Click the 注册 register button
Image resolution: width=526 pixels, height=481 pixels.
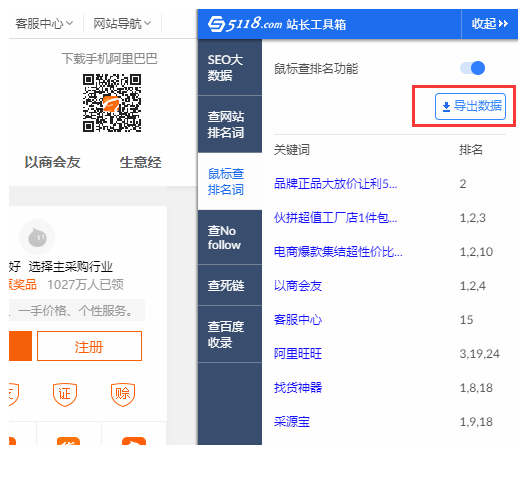click(89, 346)
